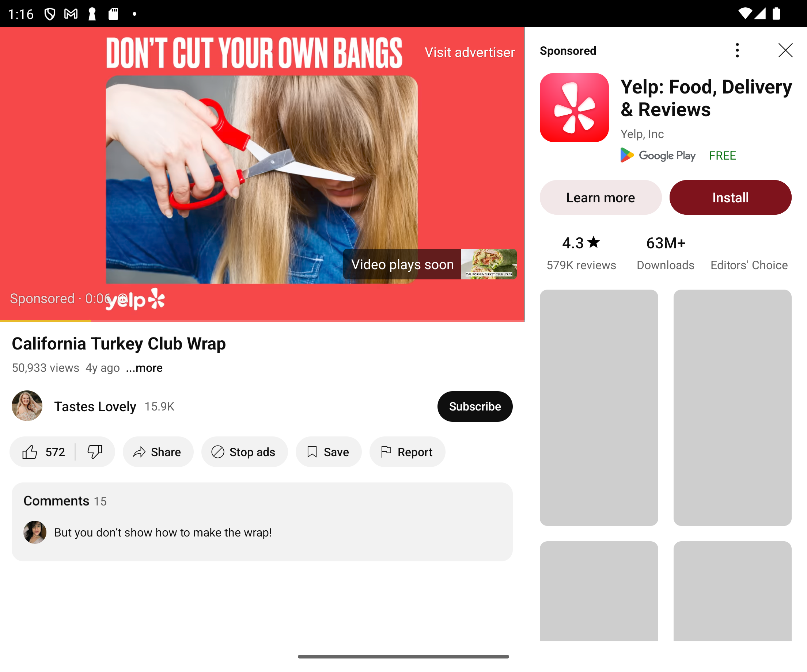Select Stop ads option
The height and width of the screenshot is (672, 807).
[x=245, y=452]
